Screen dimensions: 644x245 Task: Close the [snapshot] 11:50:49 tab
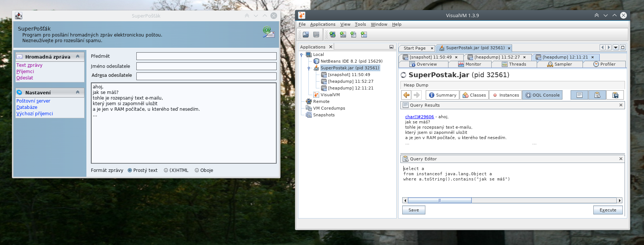[x=456, y=57]
